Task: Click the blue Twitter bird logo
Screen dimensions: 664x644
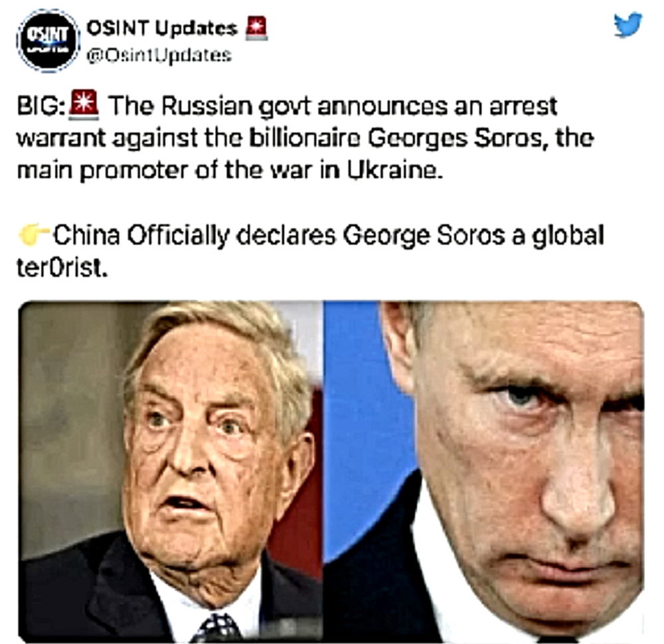Action: [x=628, y=25]
